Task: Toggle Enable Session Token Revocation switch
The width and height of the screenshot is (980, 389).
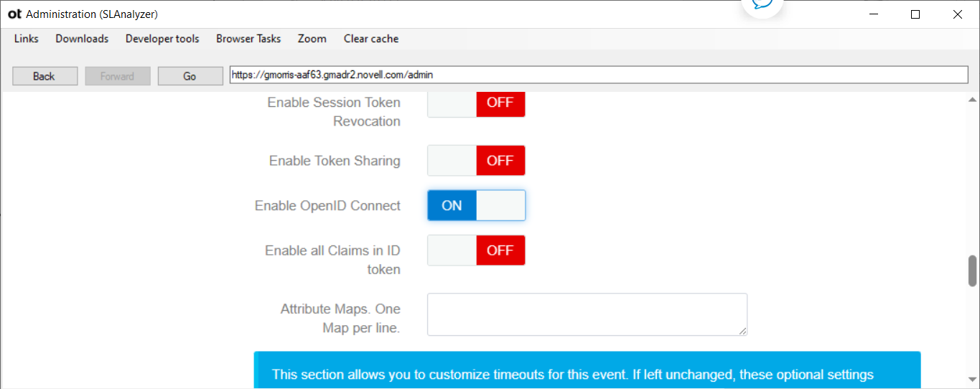Action: click(x=477, y=103)
